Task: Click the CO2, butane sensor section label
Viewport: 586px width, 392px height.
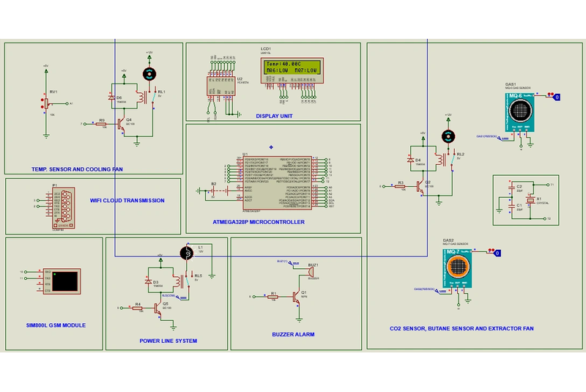Action: tap(461, 328)
